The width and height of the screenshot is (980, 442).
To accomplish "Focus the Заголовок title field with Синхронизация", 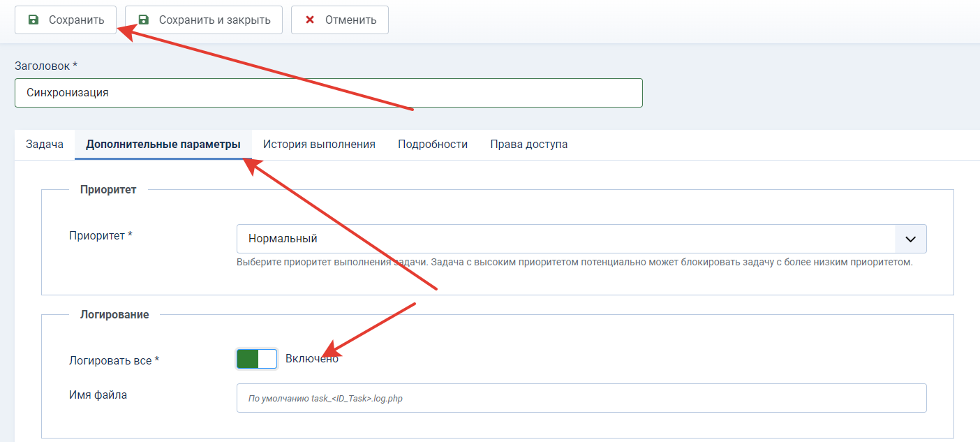I will pos(328,92).
